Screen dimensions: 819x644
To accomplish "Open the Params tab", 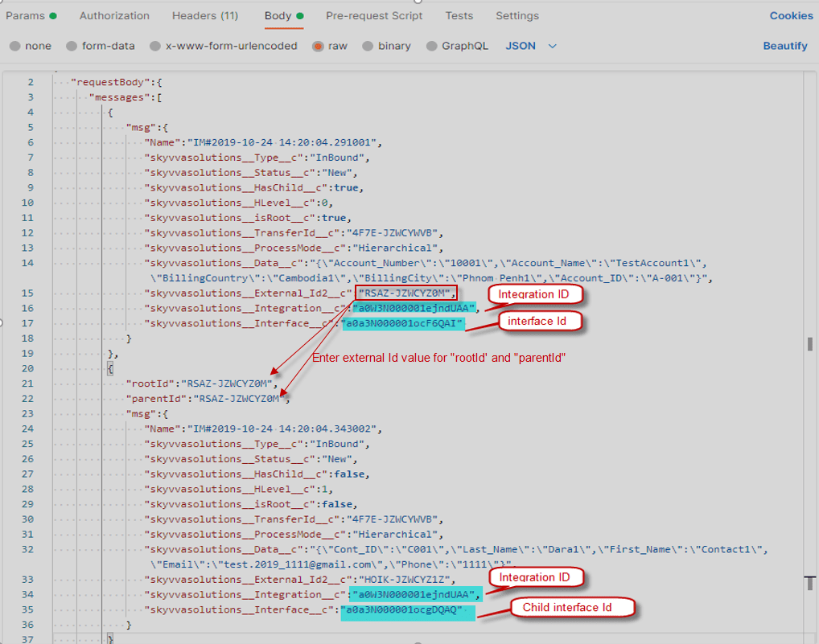I will pyautogui.click(x=25, y=15).
